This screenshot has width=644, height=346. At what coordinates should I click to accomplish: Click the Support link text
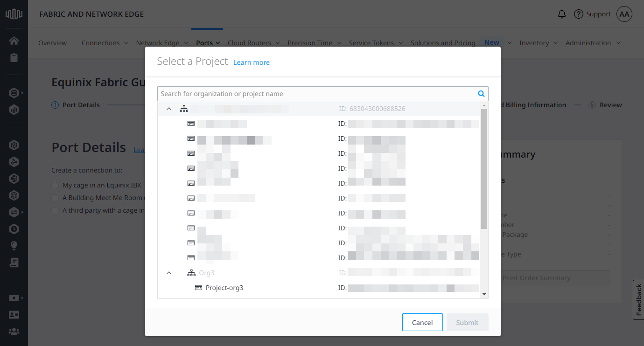(x=598, y=14)
